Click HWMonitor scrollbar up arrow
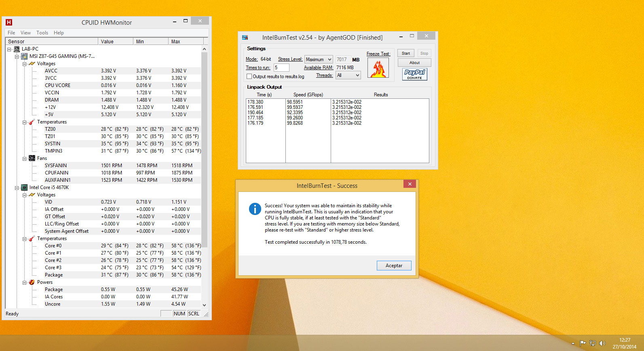The height and width of the screenshot is (351, 644). click(x=204, y=49)
